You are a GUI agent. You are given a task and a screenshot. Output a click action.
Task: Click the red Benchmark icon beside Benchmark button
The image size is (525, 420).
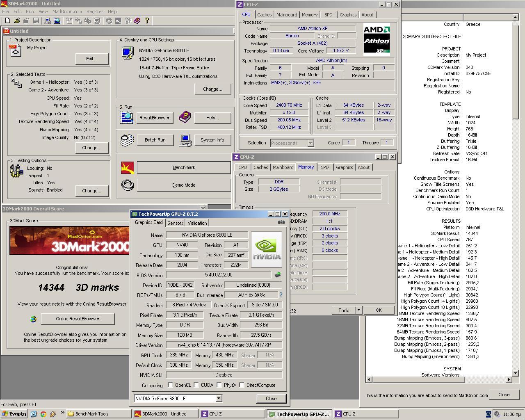tap(128, 167)
